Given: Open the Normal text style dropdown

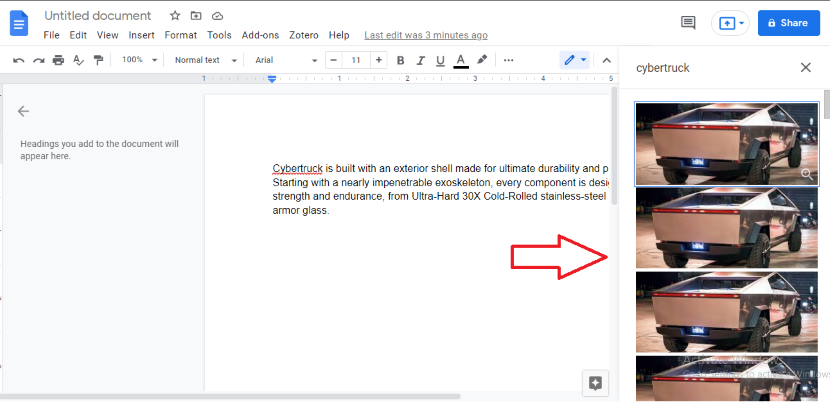Looking at the screenshot, I should click(x=206, y=60).
